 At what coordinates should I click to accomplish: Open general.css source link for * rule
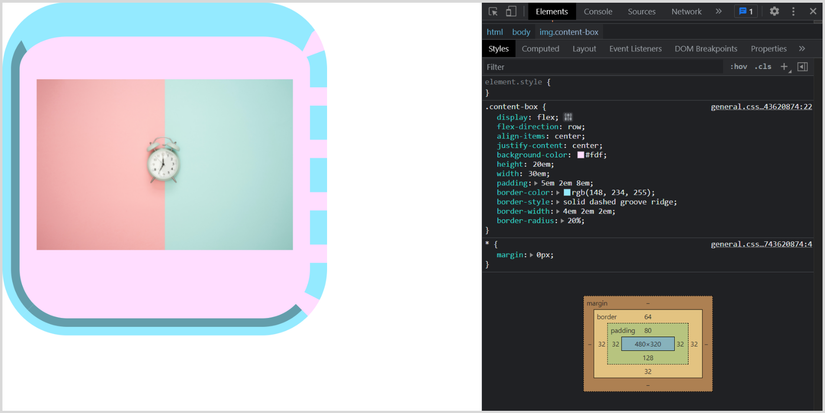[x=761, y=244]
